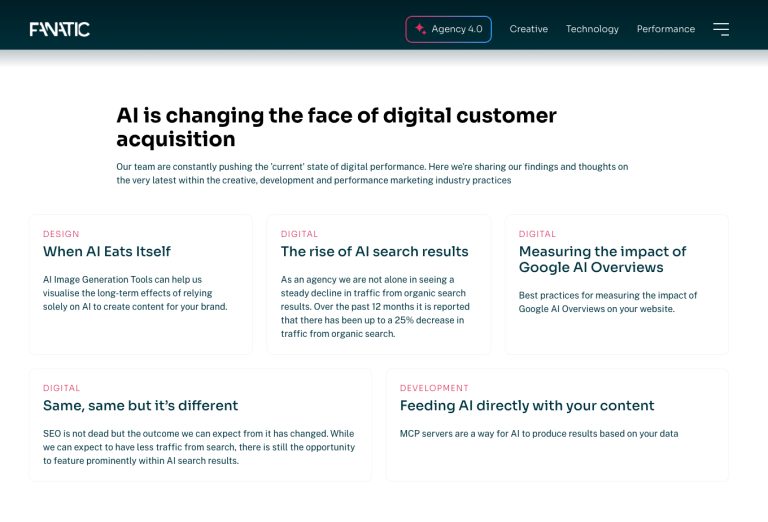The height and width of the screenshot is (522, 768).
Task: Open Measuring the impact of Google AI Overviews
Action: coord(602,259)
